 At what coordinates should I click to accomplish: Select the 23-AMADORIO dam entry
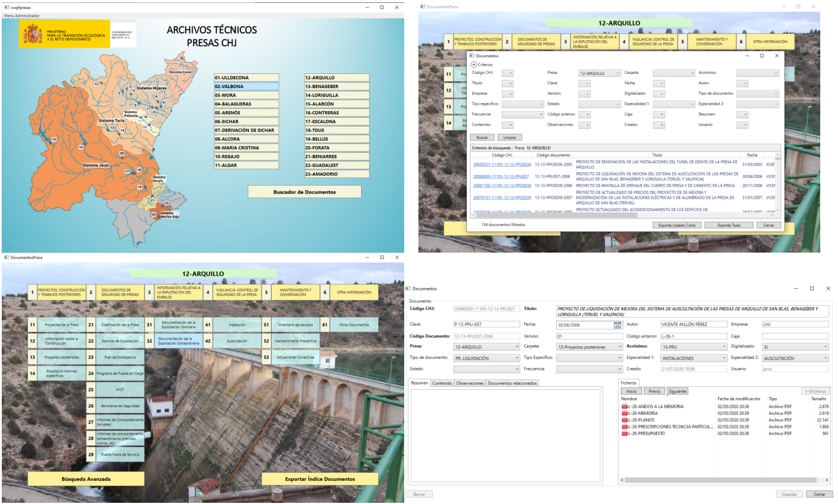point(337,174)
